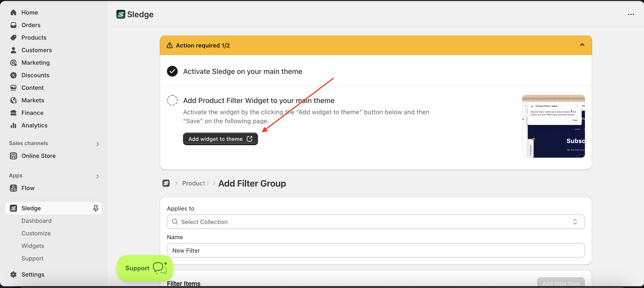Click the Add Filter Group page title
This screenshot has height=288, width=644.
[x=252, y=183]
